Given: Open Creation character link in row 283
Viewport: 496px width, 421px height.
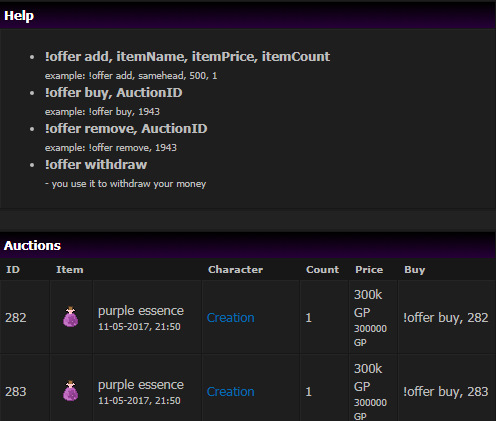Looking at the screenshot, I should pyautogui.click(x=231, y=392).
